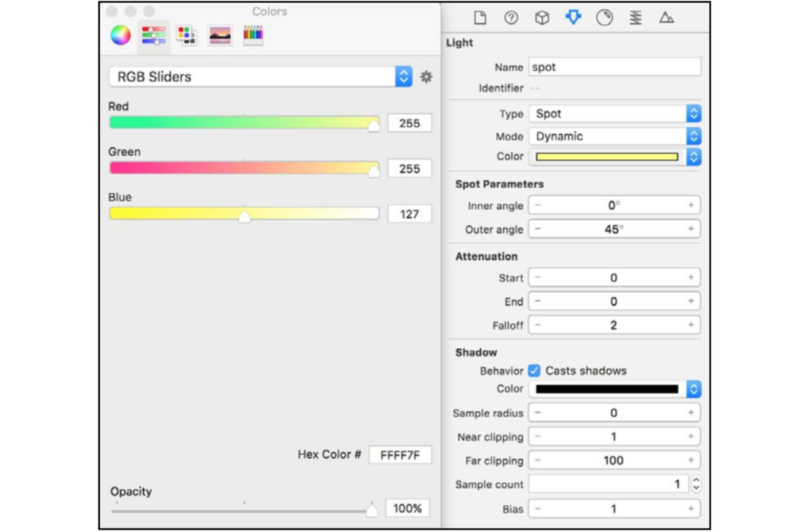Click the Outer angle value 45°
The image size is (791, 532).
click(613, 229)
